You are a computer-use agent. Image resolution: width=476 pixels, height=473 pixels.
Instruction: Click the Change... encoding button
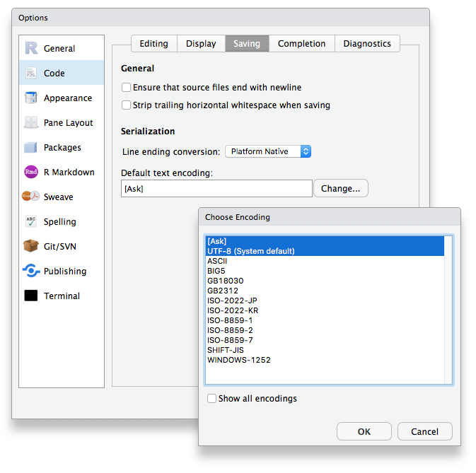(x=340, y=189)
